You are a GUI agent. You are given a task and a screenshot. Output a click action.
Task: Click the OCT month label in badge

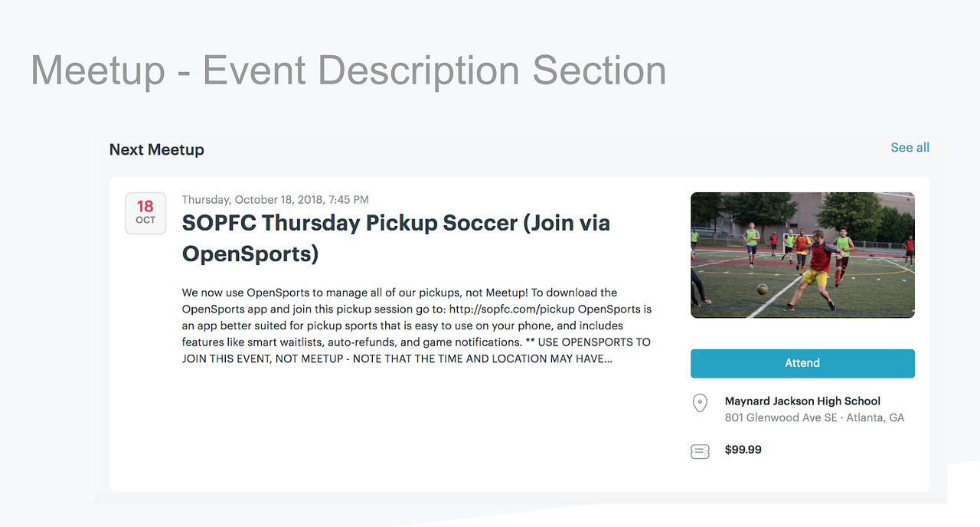coord(145,221)
